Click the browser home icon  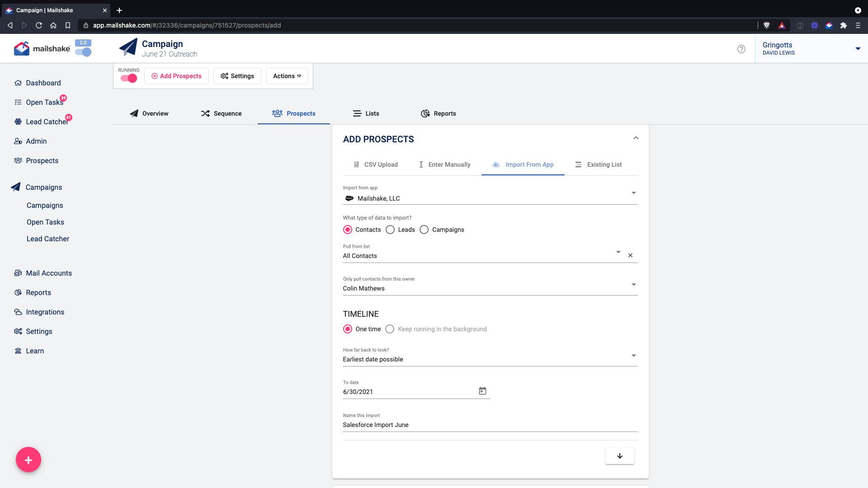click(53, 25)
